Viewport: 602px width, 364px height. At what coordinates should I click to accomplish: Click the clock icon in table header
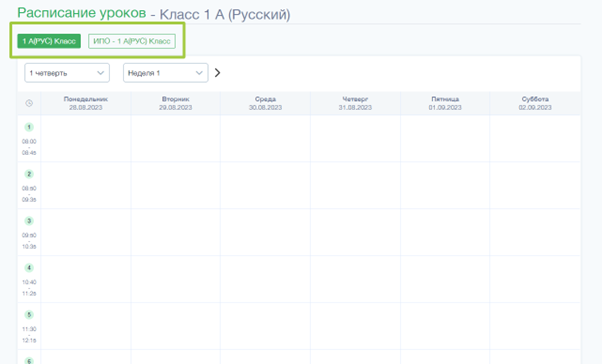click(29, 103)
